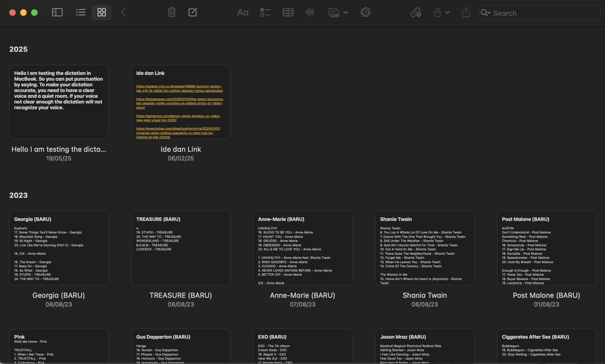Switch to list view
The width and height of the screenshot is (605, 364).
pyautogui.click(x=81, y=13)
